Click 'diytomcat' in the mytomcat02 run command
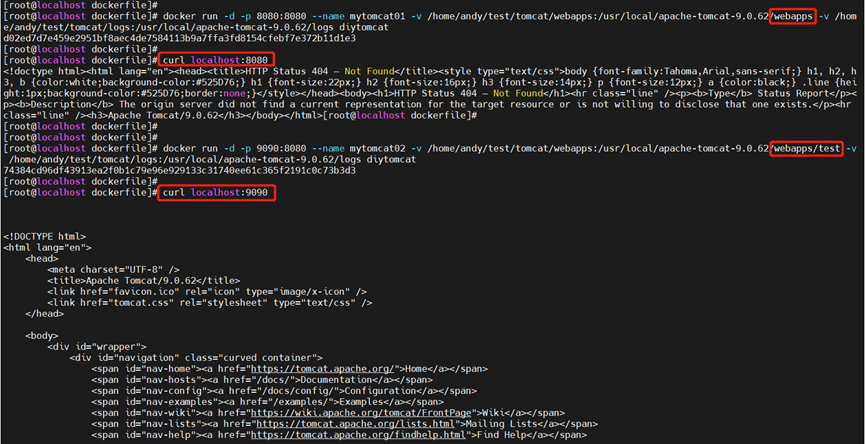Screen dimensions: 865x444 391,159
